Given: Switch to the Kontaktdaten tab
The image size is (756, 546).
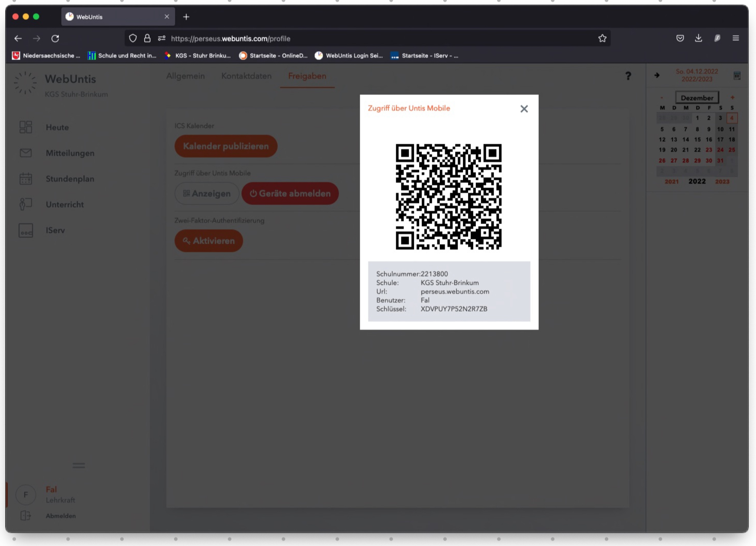Looking at the screenshot, I should (x=246, y=76).
